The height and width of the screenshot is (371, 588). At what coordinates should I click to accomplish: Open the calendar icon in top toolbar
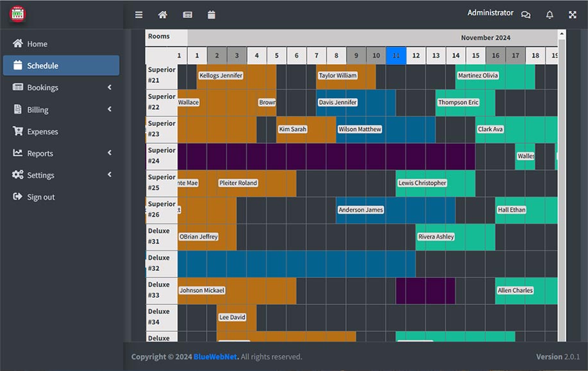[x=212, y=15]
